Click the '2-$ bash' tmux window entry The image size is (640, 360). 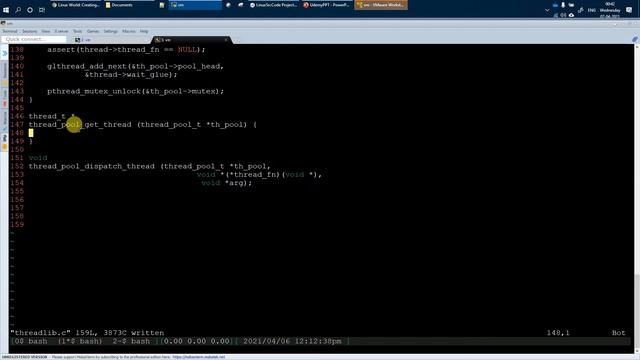[x=131, y=341]
